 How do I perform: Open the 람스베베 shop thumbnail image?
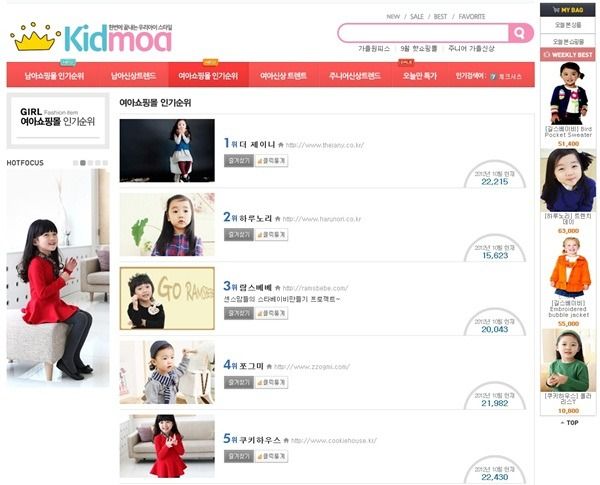[167, 298]
